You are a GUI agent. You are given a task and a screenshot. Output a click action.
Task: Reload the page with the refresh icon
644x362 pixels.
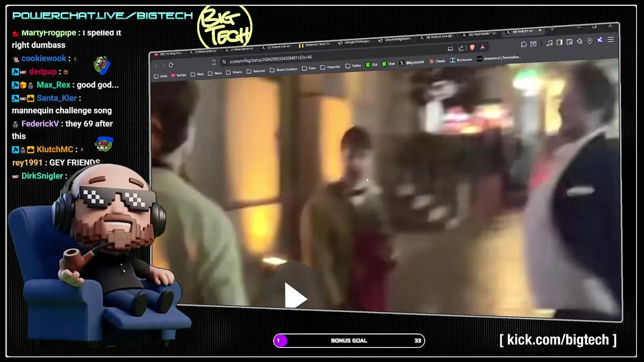coord(171,65)
